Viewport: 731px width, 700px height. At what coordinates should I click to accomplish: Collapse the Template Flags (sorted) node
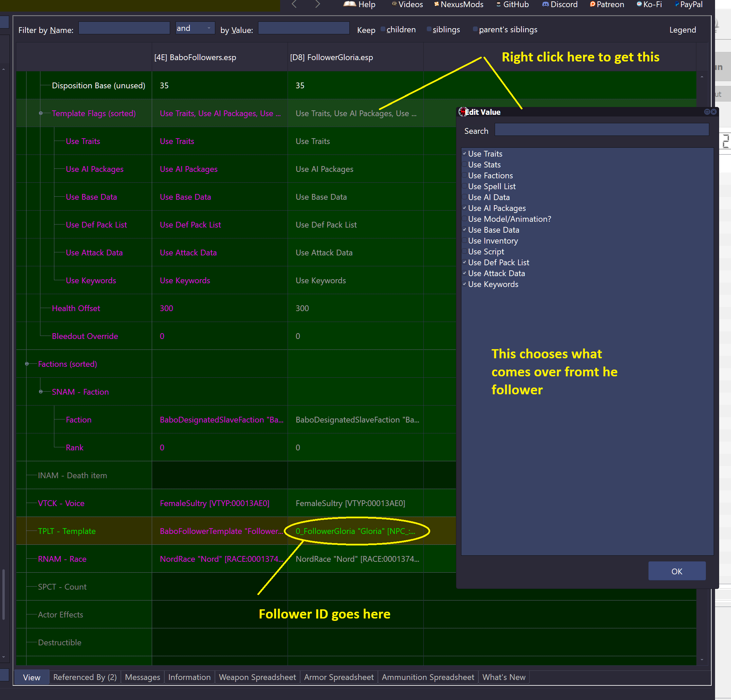pyautogui.click(x=41, y=113)
